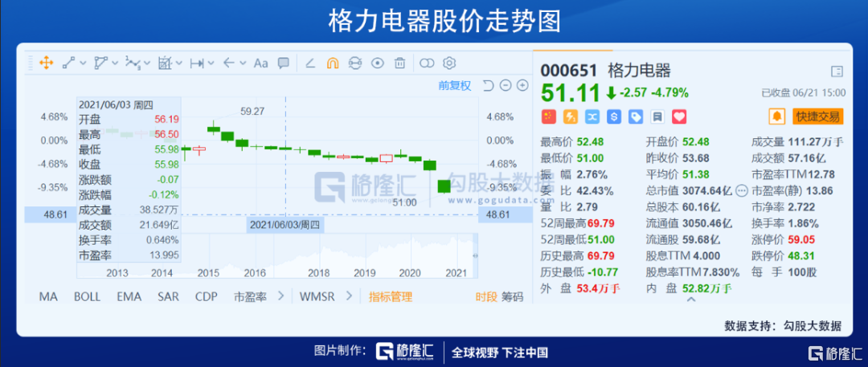Image resolution: width=868 pixels, height=367 pixels.
Task: Expand more indicators arrow after WMSR
Action: (x=349, y=296)
